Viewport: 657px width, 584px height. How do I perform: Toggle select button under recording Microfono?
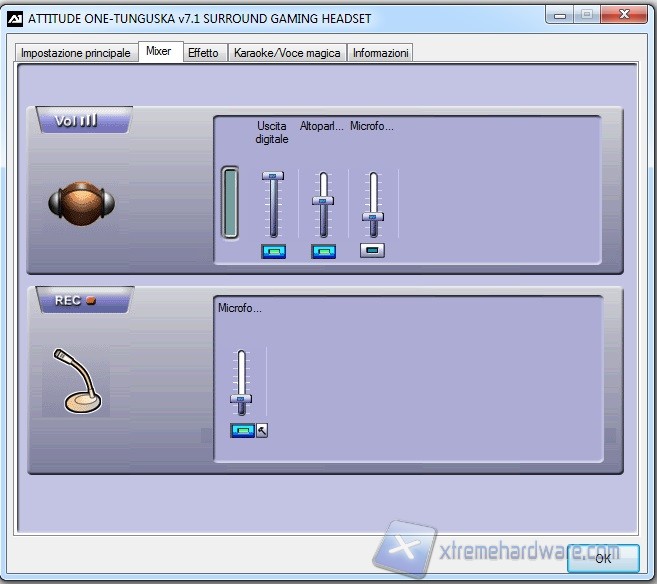(x=242, y=431)
